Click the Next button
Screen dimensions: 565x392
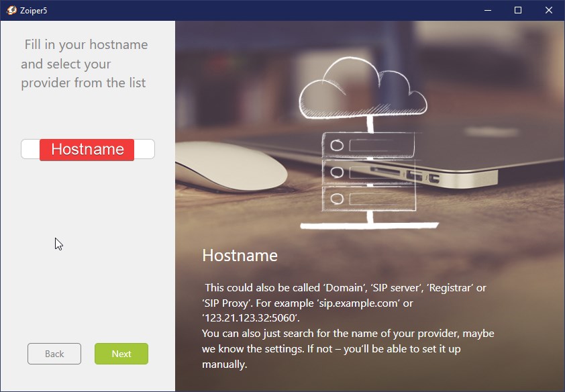121,354
